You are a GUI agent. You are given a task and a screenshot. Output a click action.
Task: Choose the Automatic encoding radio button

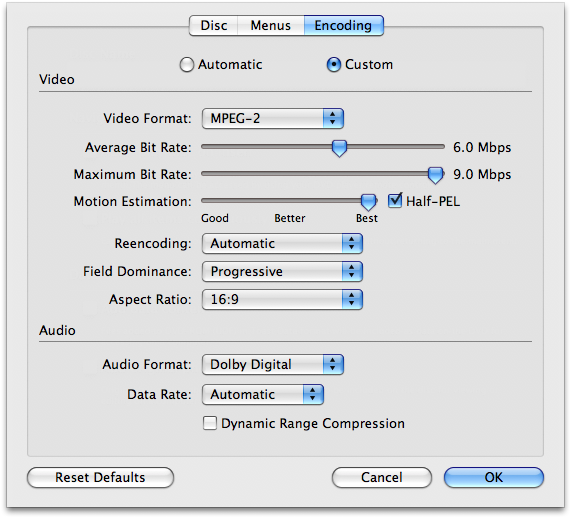point(187,65)
